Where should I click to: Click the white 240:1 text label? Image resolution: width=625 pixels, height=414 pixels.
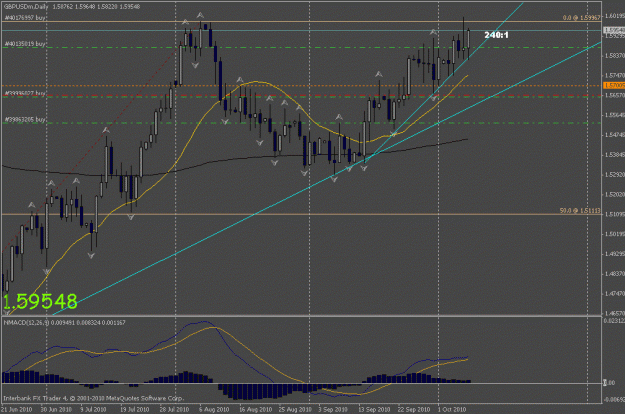click(x=496, y=35)
